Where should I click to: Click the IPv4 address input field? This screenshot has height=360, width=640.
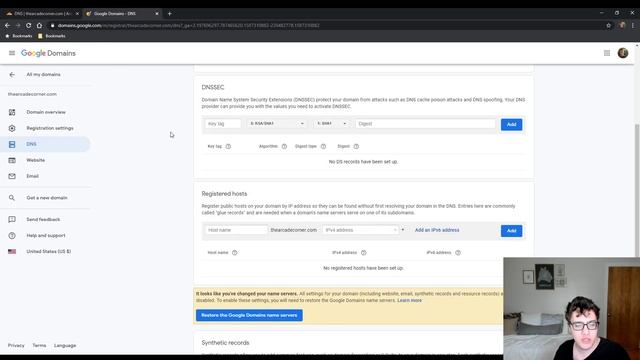pos(360,230)
